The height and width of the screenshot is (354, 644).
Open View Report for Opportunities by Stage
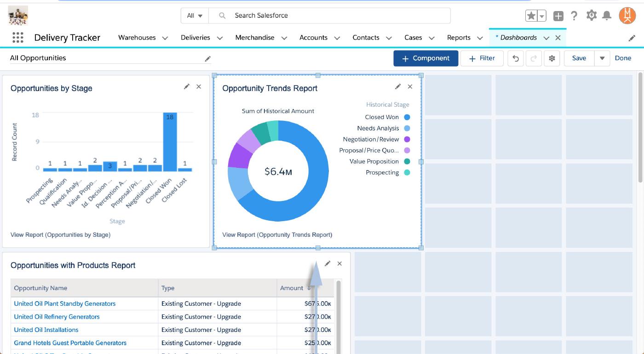(60, 234)
